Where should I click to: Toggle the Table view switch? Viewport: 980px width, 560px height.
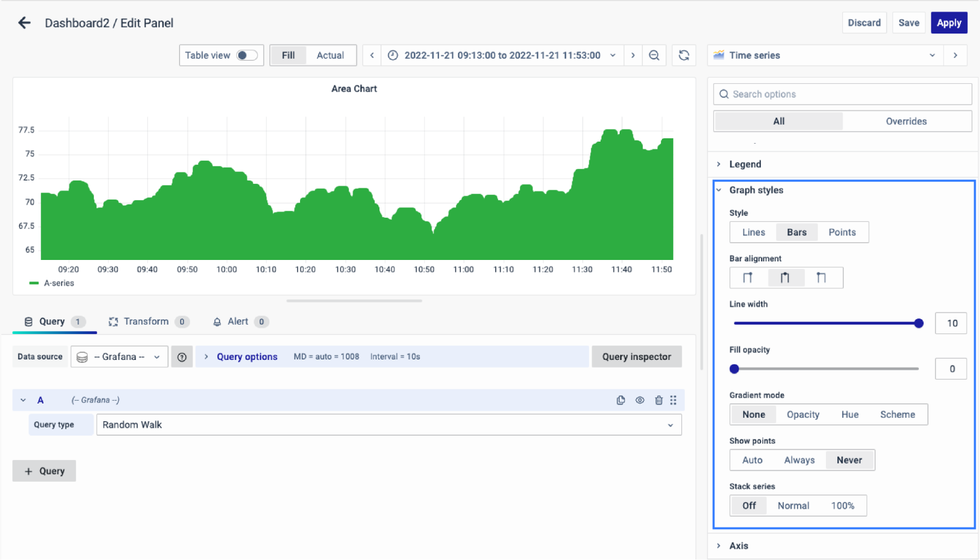[247, 55]
